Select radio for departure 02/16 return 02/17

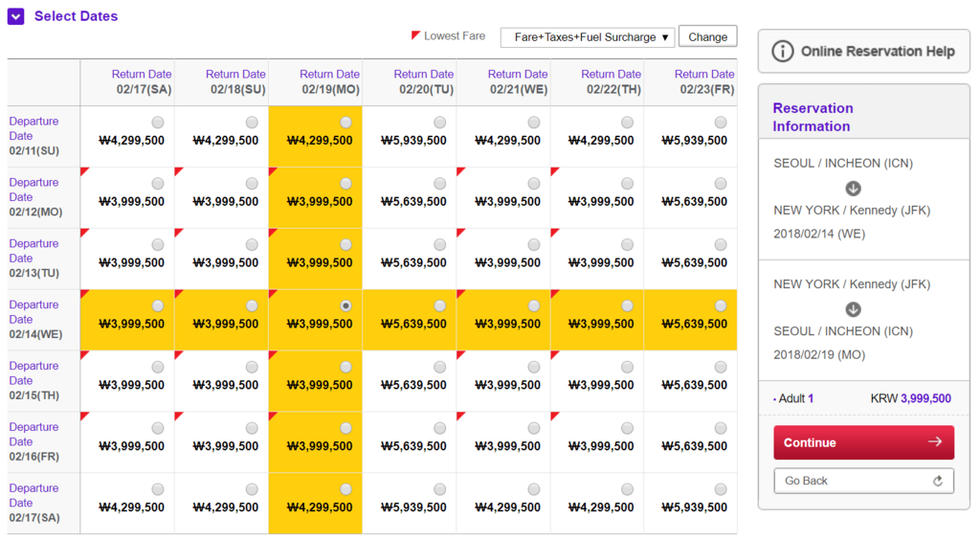coord(158,428)
